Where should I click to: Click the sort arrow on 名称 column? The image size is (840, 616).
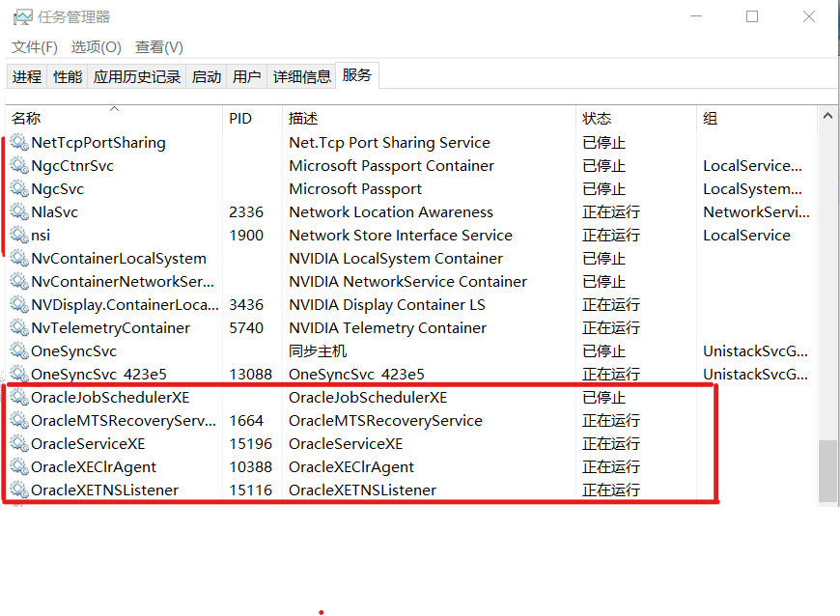point(114,109)
